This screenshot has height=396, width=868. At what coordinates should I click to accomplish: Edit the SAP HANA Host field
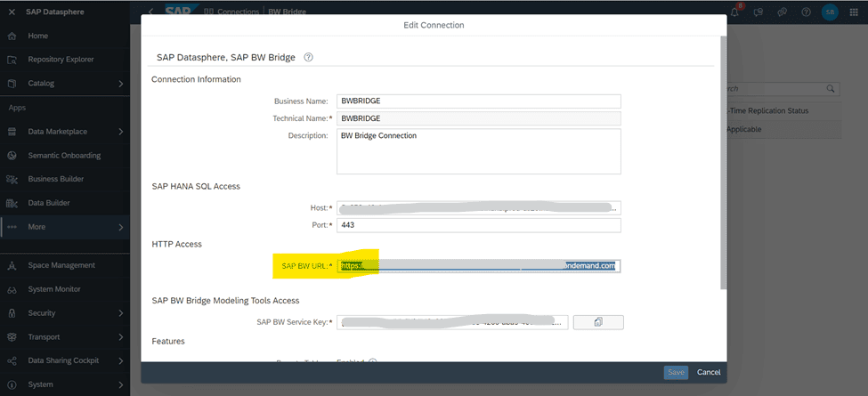[479, 208]
